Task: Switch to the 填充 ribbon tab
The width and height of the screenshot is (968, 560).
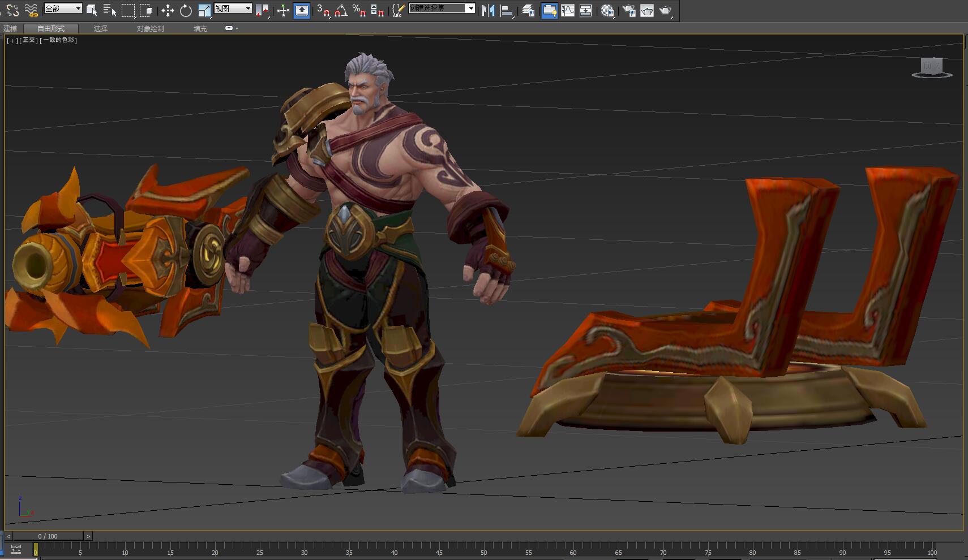Action: [x=200, y=28]
